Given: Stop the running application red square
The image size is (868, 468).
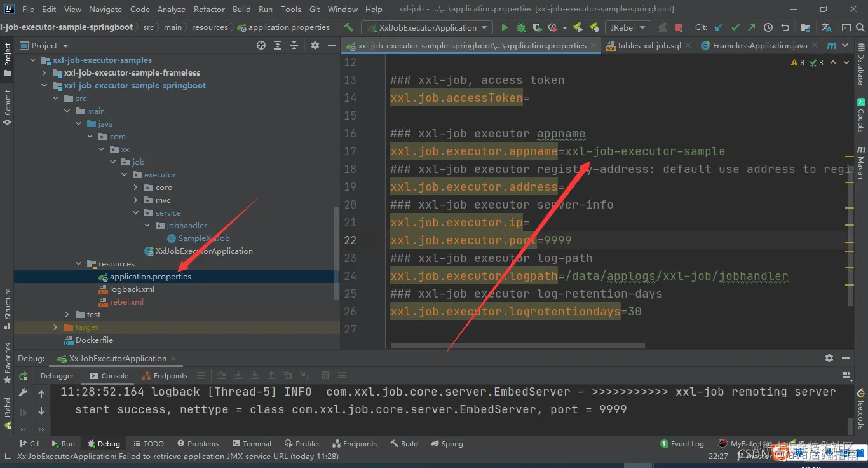Looking at the screenshot, I should pos(679,27).
